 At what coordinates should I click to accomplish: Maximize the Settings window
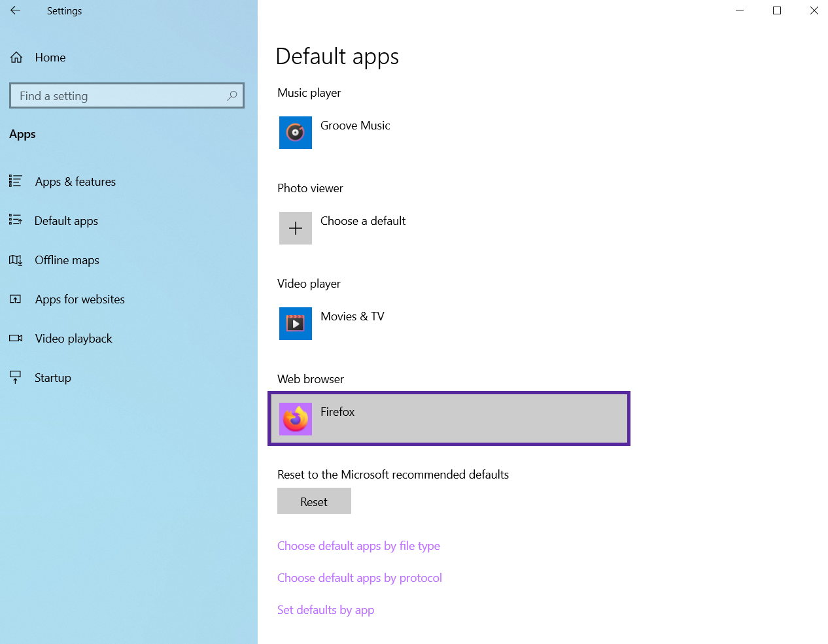coord(777,10)
